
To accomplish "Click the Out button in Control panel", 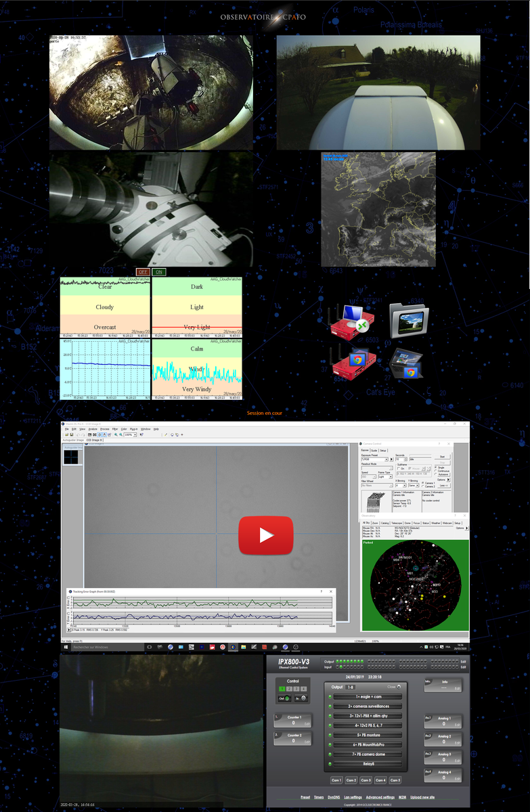I will [284, 698].
